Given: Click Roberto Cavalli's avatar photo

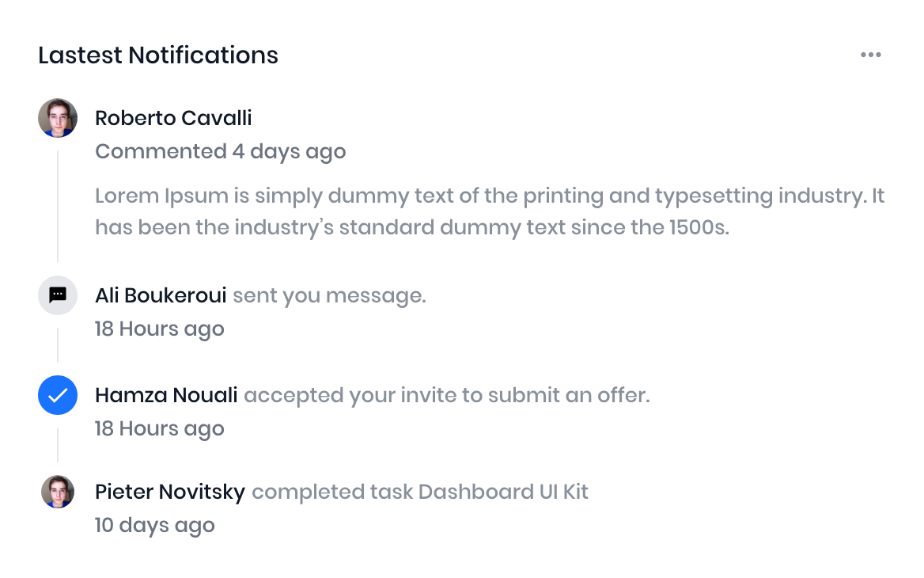Looking at the screenshot, I should pyautogui.click(x=58, y=118).
